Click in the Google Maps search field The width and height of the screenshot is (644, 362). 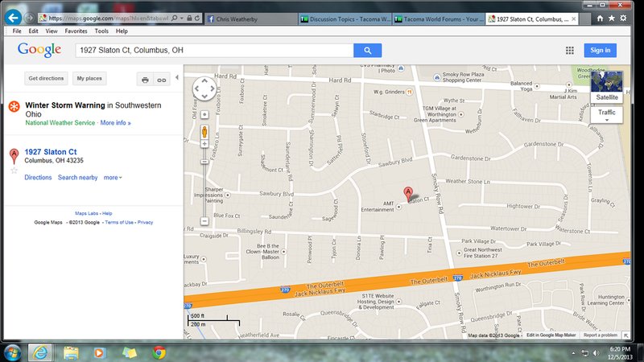[x=214, y=51]
